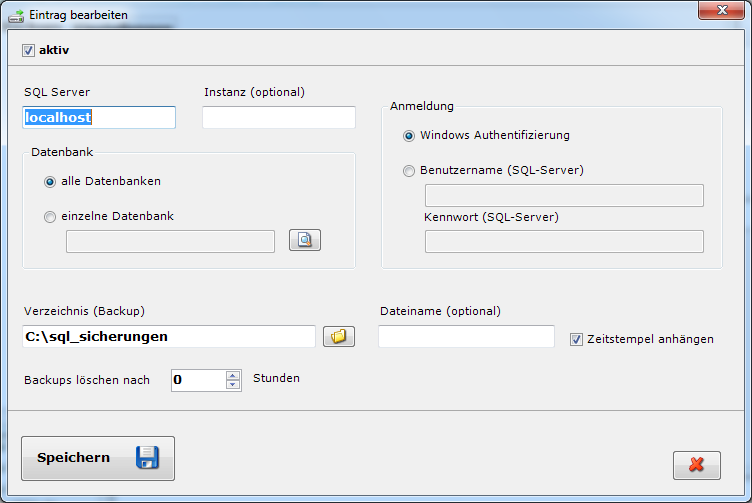Toggle Zeitstempel anhängen checkbox
This screenshot has width=752, height=503.
point(576,339)
